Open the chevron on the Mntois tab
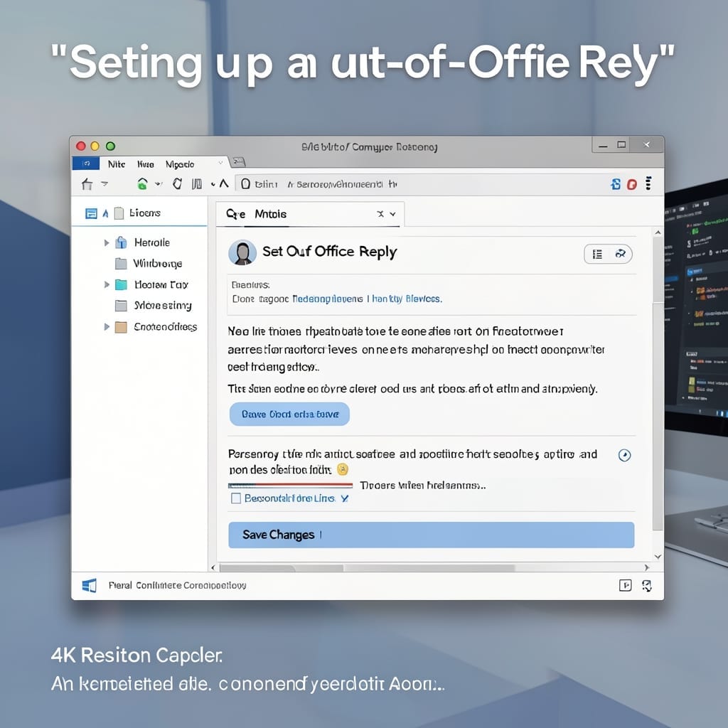The height and width of the screenshot is (728, 728). click(x=392, y=214)
